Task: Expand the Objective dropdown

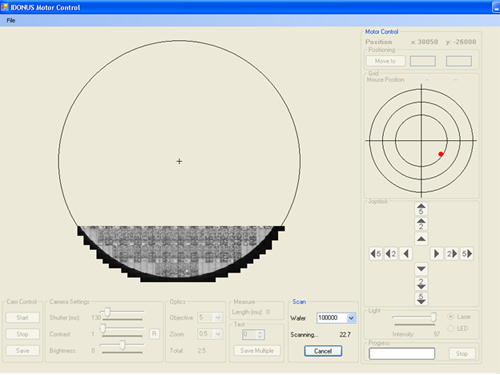Action: (218, 317)
